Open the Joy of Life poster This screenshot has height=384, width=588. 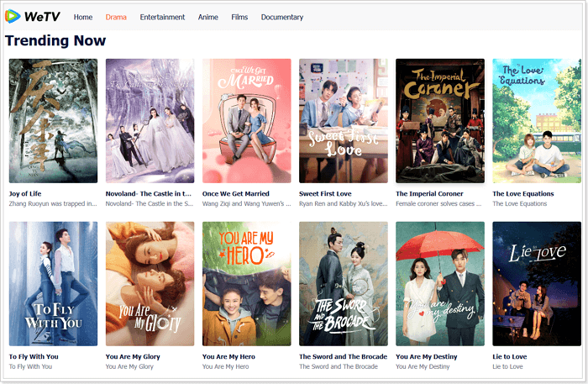pos(53,120)
